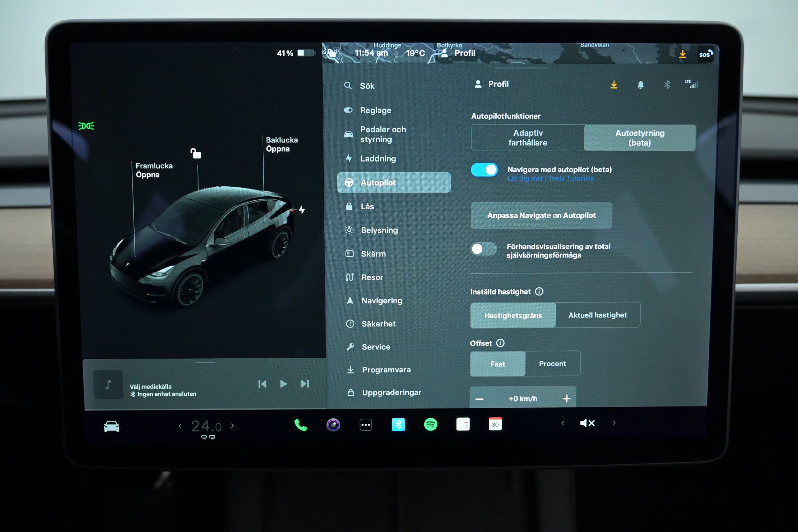Tap the SOS emergency icon

point(706,54)
